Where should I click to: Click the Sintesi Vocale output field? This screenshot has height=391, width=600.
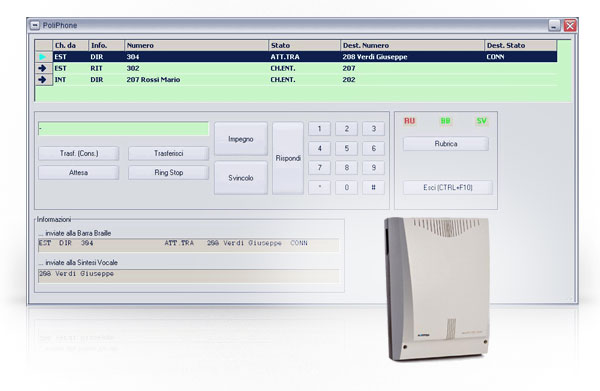click(188, 276)
